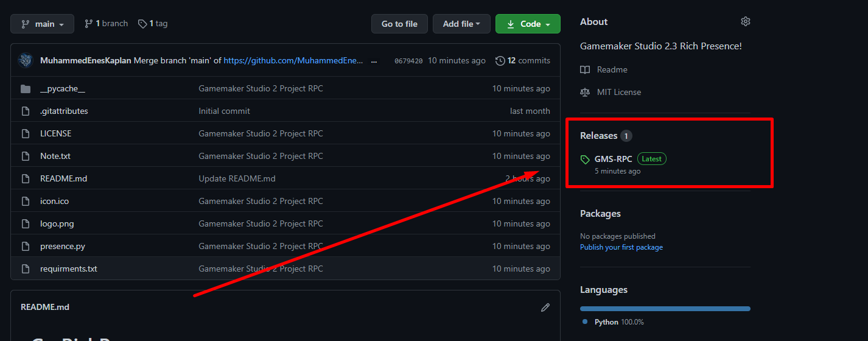This screenshot has width=868, height=341.
Task: Open the About settings gear icon
Action: pyautogui.click(x=746, y=21)
